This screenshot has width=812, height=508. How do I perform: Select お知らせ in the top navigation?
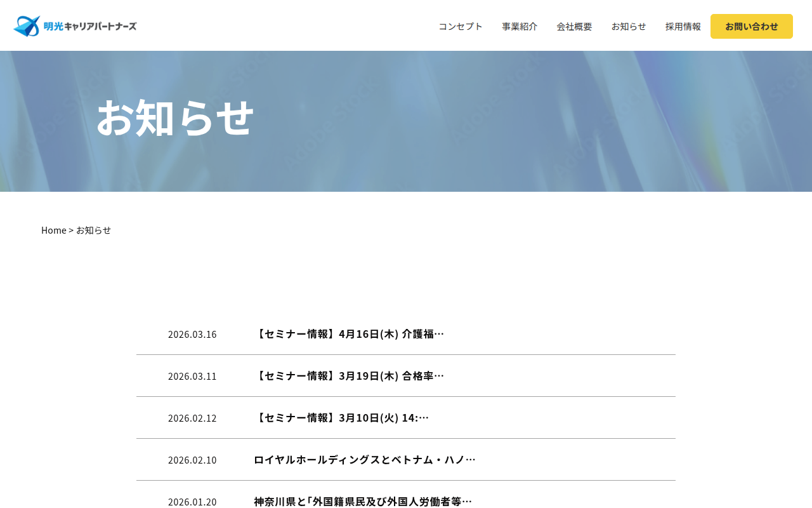629,26
